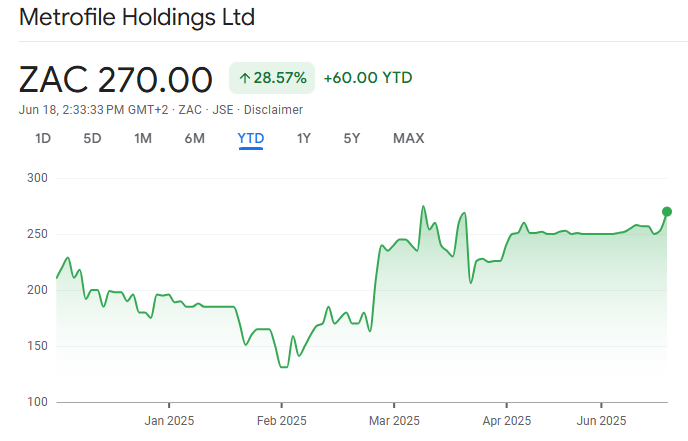Open the Disclaimer link
The image size is (688, 441).
tap(273, 110)
